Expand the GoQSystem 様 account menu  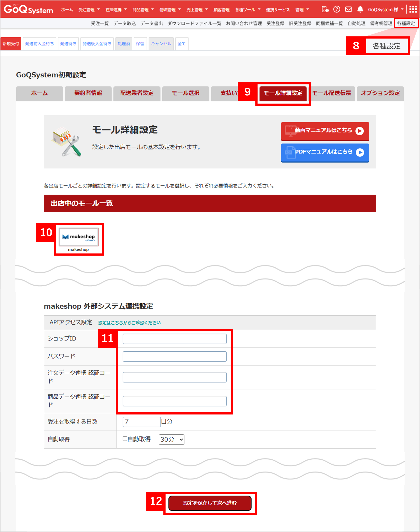pos(385,10)
